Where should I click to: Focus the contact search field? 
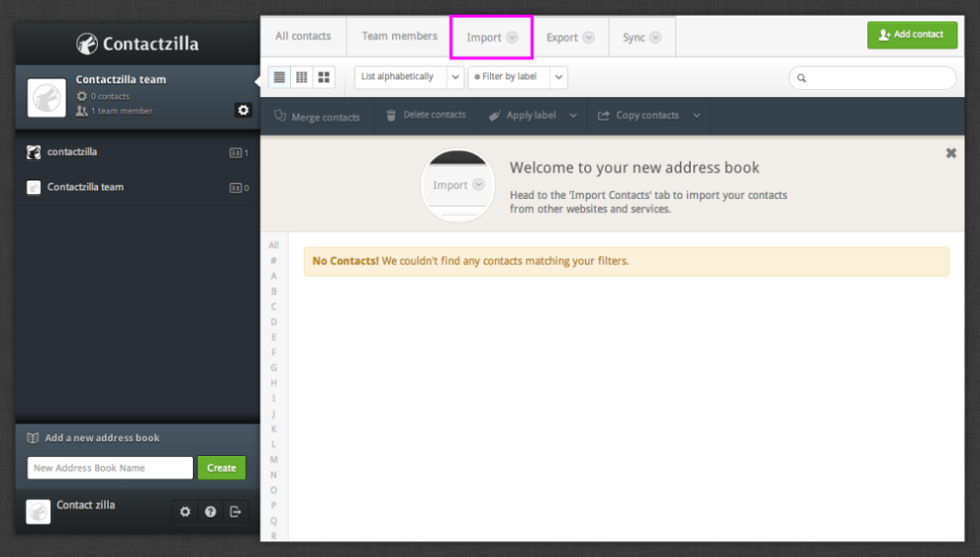[x=872, y=78]
